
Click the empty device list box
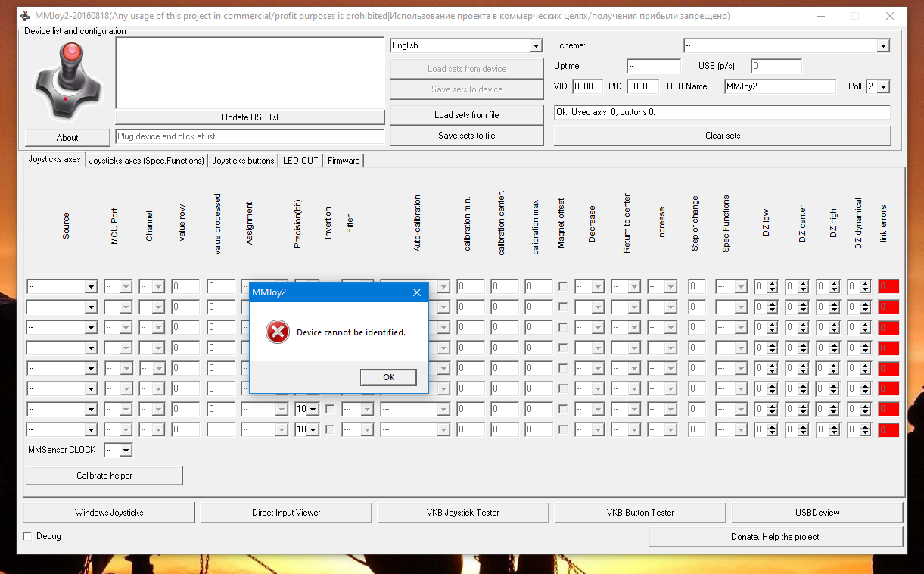250,73
